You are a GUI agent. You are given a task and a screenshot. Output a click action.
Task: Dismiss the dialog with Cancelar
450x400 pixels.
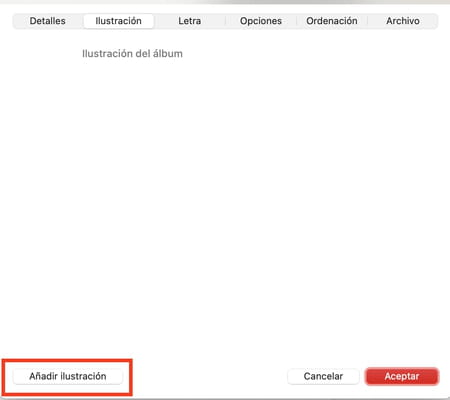pos(323,376)
